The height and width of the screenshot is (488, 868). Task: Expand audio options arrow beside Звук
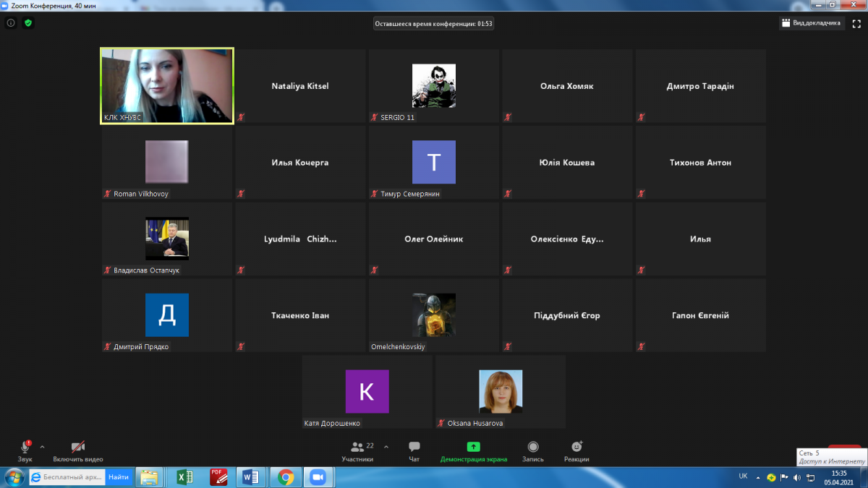click(x=42, y=447)
